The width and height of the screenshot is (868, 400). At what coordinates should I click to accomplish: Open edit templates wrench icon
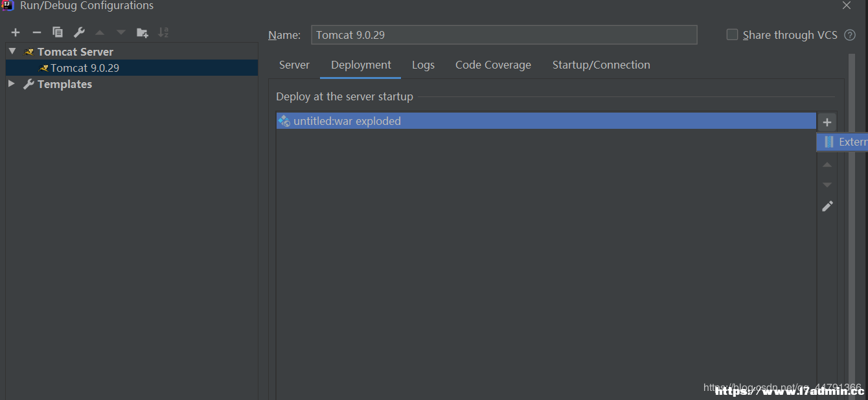pyautogui.click(x=79, y=32)
